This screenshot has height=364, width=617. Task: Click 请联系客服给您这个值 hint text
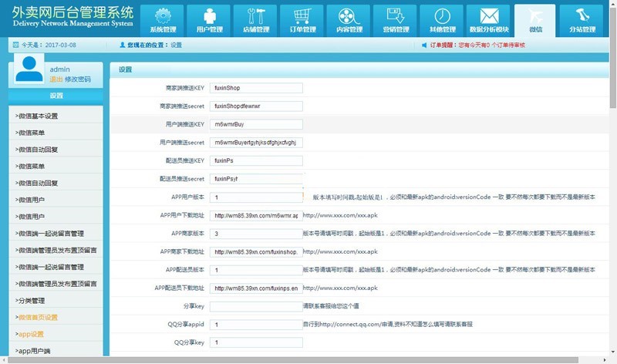pos(331,305)
